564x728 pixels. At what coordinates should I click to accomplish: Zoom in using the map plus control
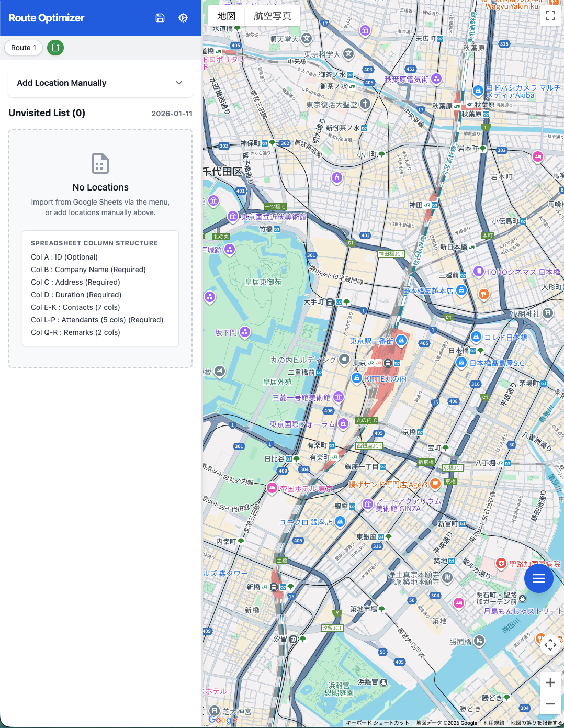[550, 682]
